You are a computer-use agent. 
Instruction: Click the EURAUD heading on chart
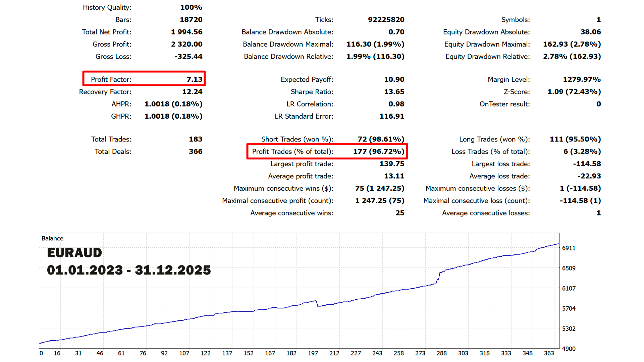coord(74,253)
